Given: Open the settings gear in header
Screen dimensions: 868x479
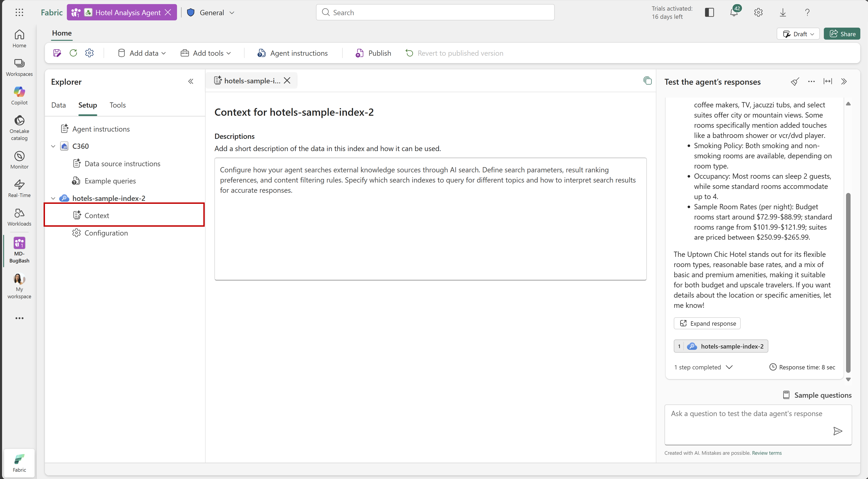Looking at the screenshot, I should click(x=758, y=12).
